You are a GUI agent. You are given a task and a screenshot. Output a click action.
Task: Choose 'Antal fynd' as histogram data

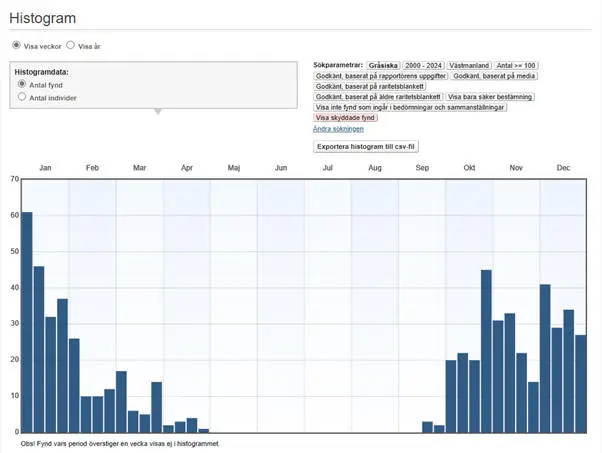[22, 85]
